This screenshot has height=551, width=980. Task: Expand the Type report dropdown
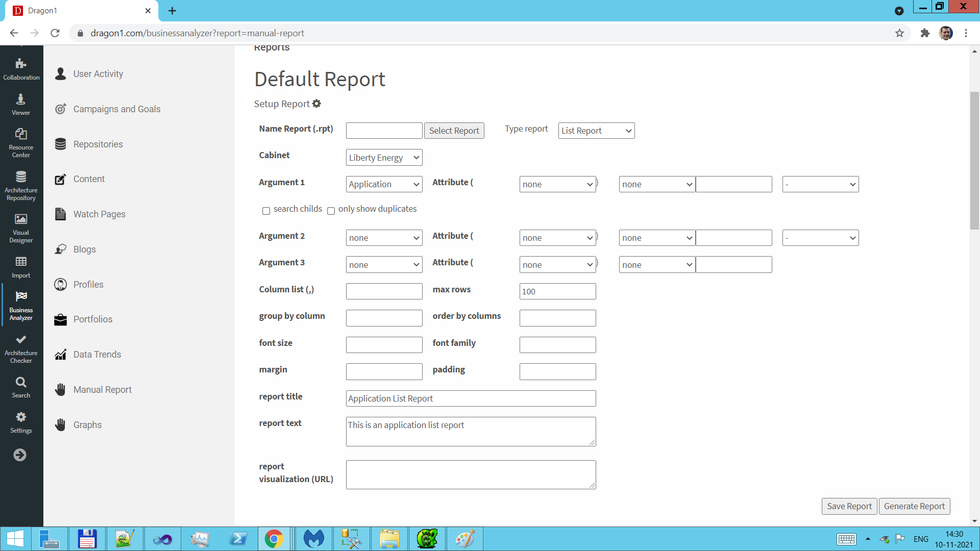tap(596, 131)
